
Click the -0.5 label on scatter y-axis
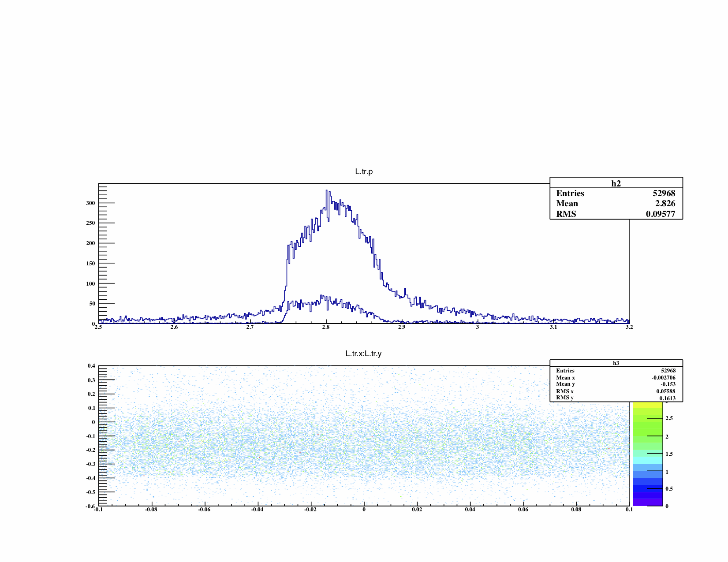[90, 492]
